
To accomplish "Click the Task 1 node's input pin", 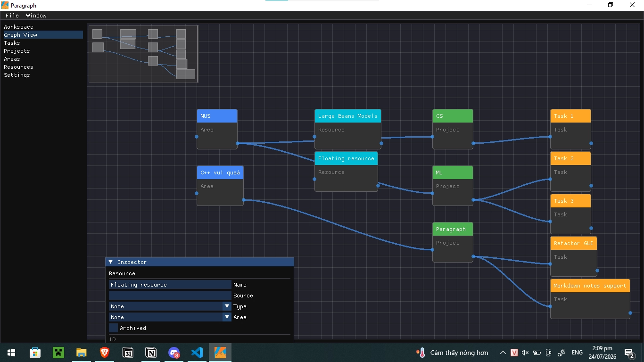I will (550, 137).
